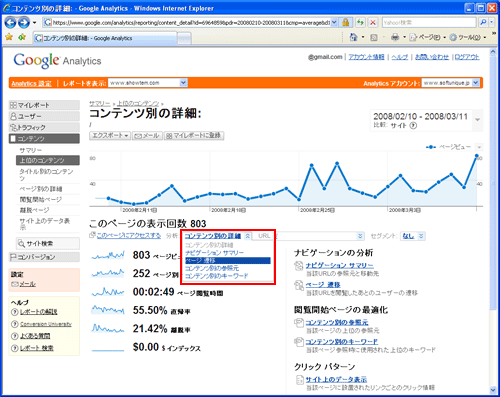
Task: Click the Print toolbar icon
Action: 395,37
